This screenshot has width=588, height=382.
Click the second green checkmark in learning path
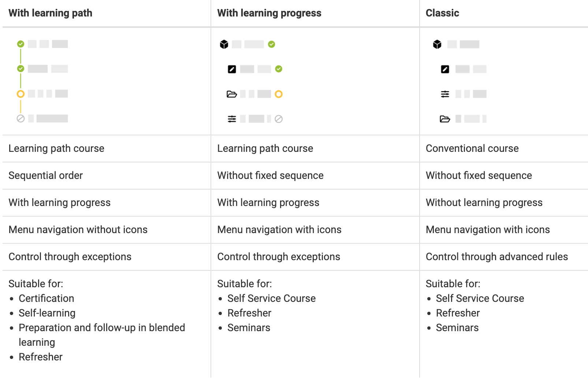pyautogui.click(x=21, y=68)
